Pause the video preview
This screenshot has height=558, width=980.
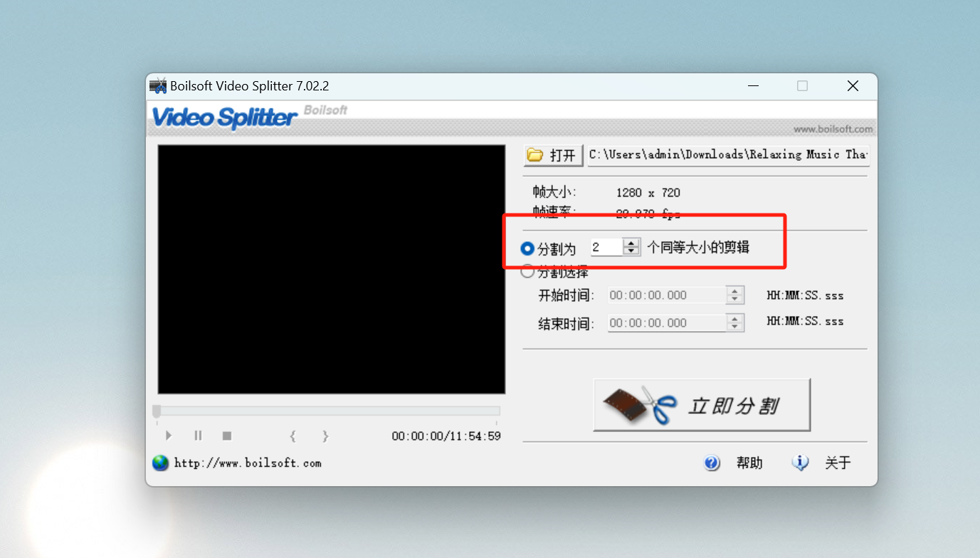pyautogui.click(x=198, y=436)
